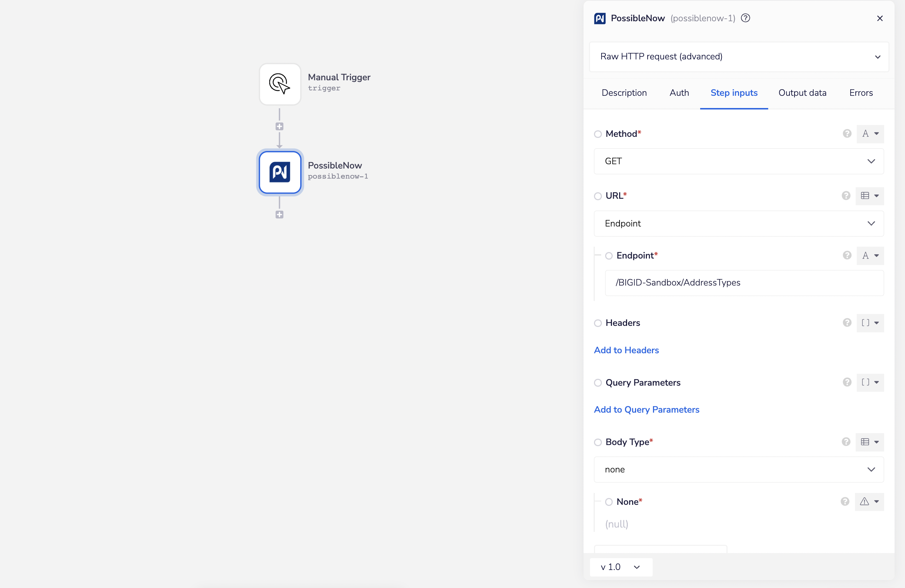Screen dimensions: 905x588
Task: Open the Raw HTTP request operation dropdown
Action: pos(738,57)
